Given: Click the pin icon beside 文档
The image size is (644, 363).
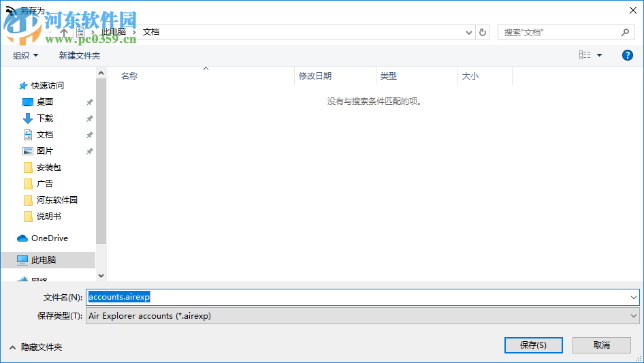Looking at the screenshot, I should (x=89, y=136).
